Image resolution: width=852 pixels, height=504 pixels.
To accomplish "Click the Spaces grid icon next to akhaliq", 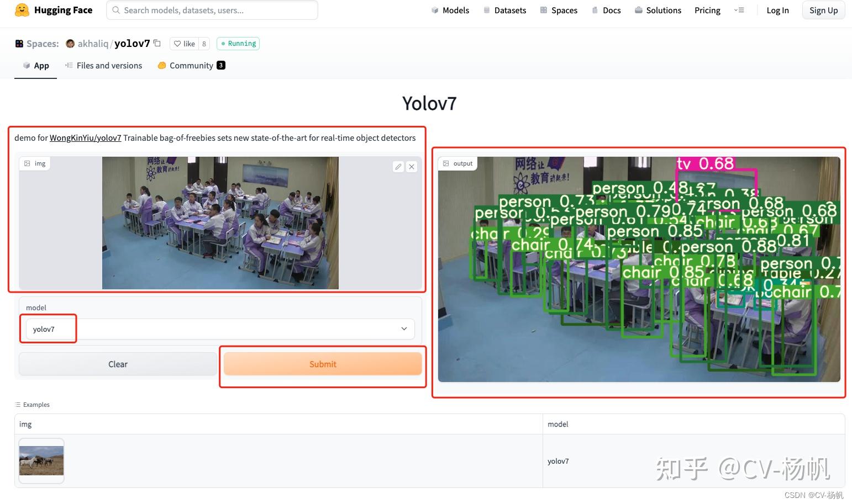I will point(19,43).
